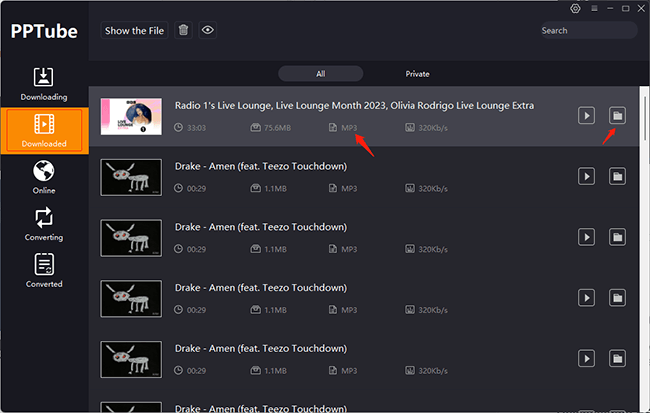Focus the Search input field

(589, 30)
